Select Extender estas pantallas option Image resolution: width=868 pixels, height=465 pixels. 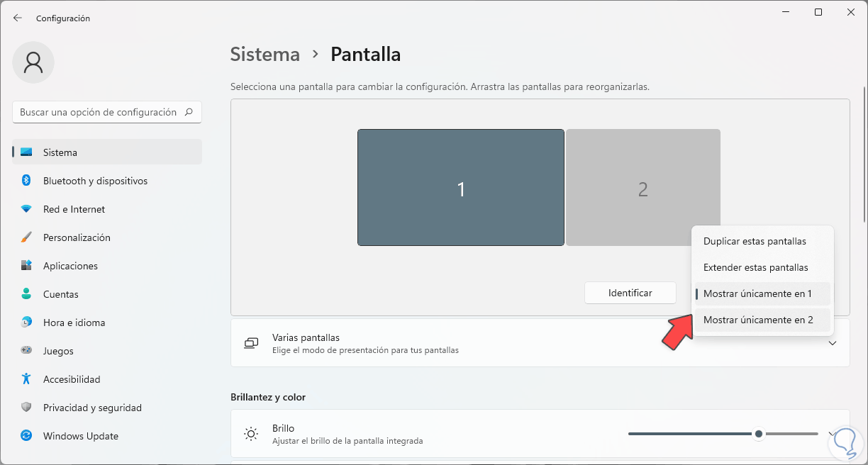(x=755, y=268)
